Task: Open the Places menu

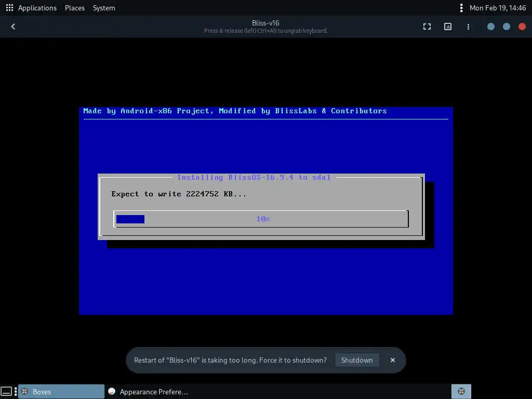Action: click(x=75, y=8)
